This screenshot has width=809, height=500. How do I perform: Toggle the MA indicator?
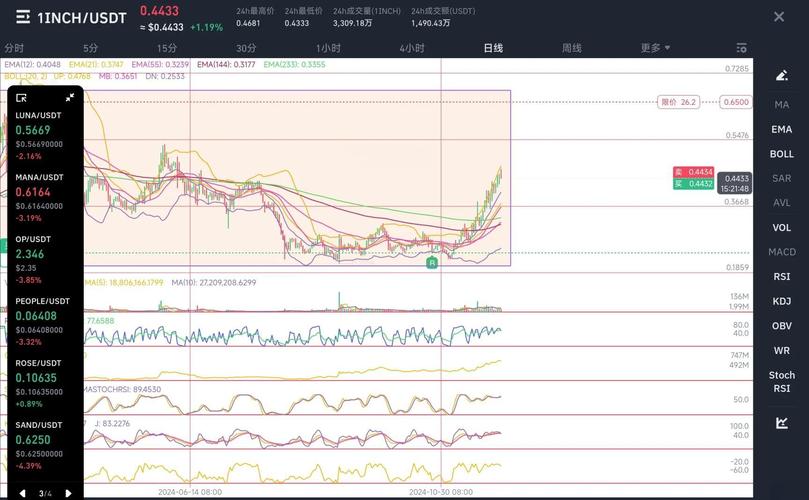tap(782, 105)
